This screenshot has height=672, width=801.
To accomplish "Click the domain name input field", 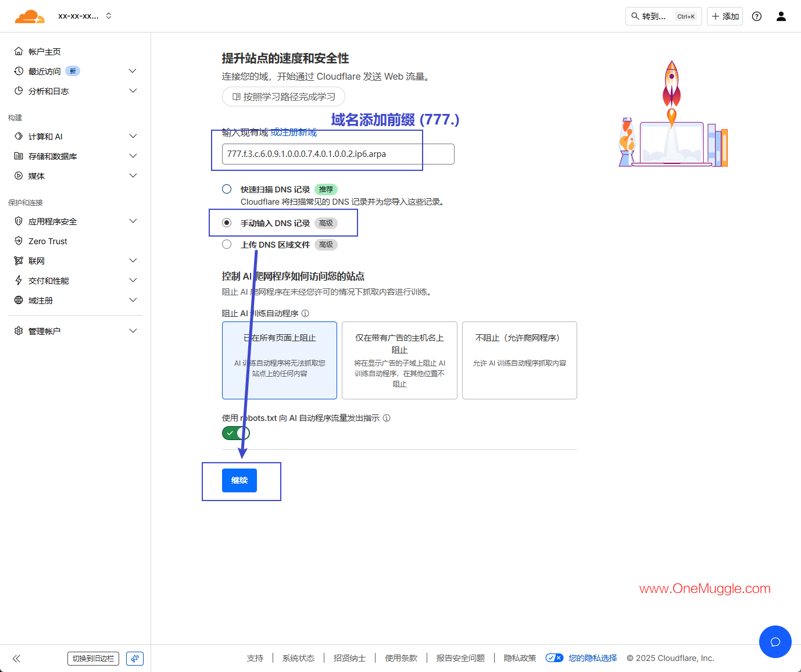I will 338,154.
